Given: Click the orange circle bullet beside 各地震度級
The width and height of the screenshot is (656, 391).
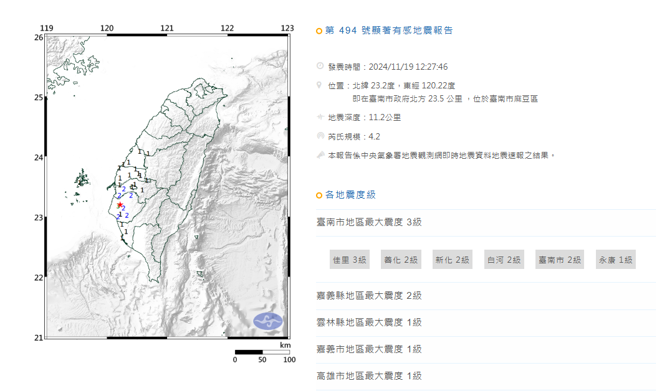Looking at the screenshot, I should pyautogui.click(x=319, y=195).
